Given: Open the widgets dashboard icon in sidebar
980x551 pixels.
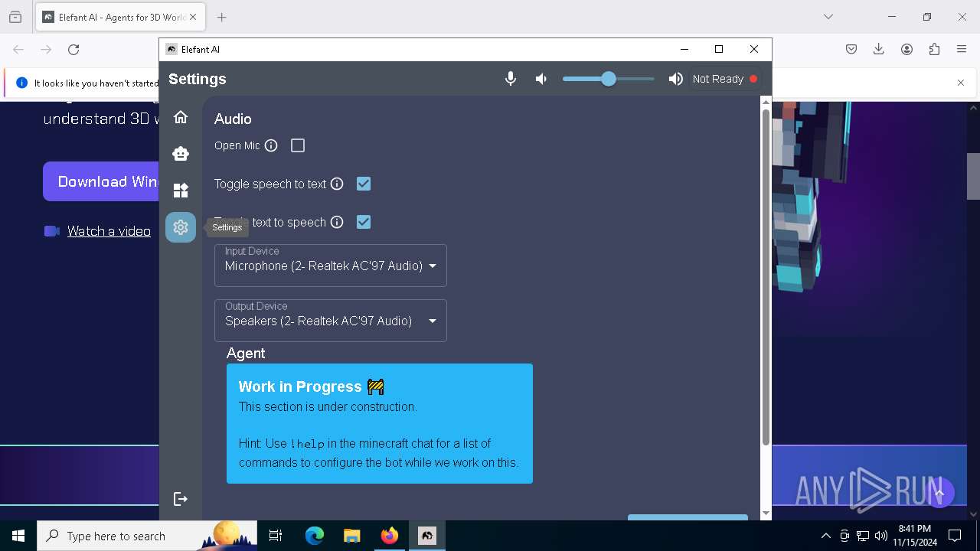Looking at the screenshot, I should [x=181, y=191].
